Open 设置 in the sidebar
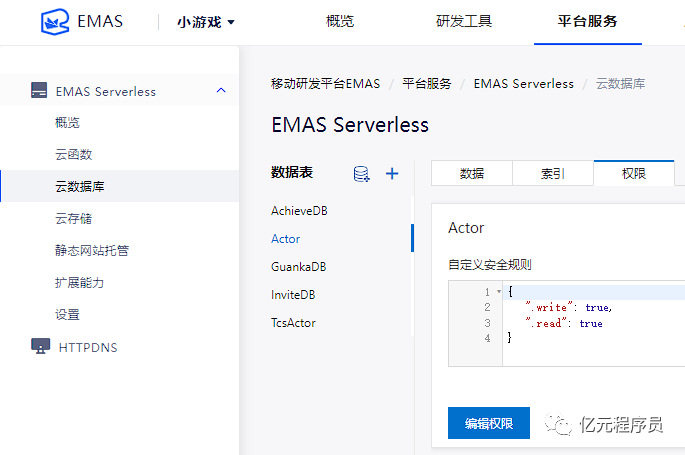Viewport: 685px width, 455px height. click(67, 314)
